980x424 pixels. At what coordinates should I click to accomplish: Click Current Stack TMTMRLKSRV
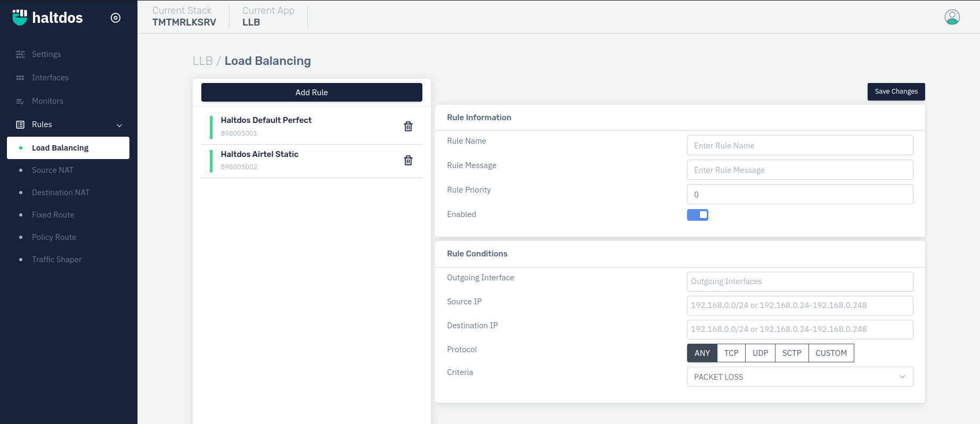[x=184, y=16]
